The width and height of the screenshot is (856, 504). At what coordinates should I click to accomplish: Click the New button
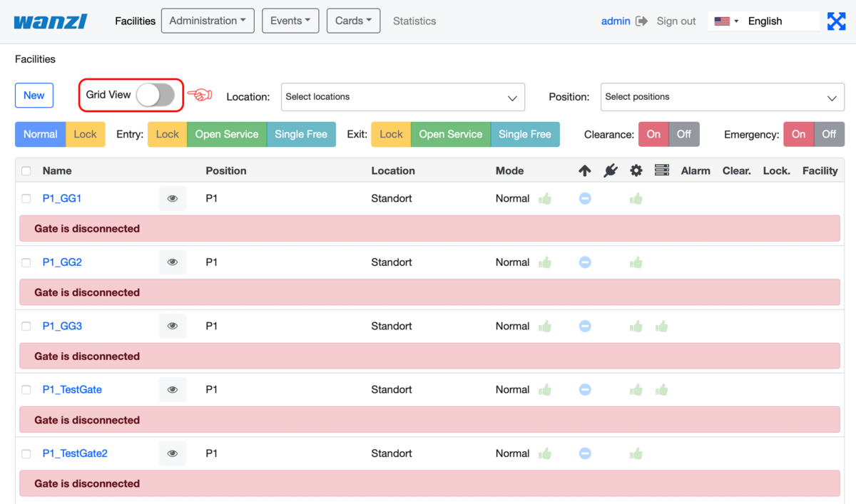click(x=34, y=95)
